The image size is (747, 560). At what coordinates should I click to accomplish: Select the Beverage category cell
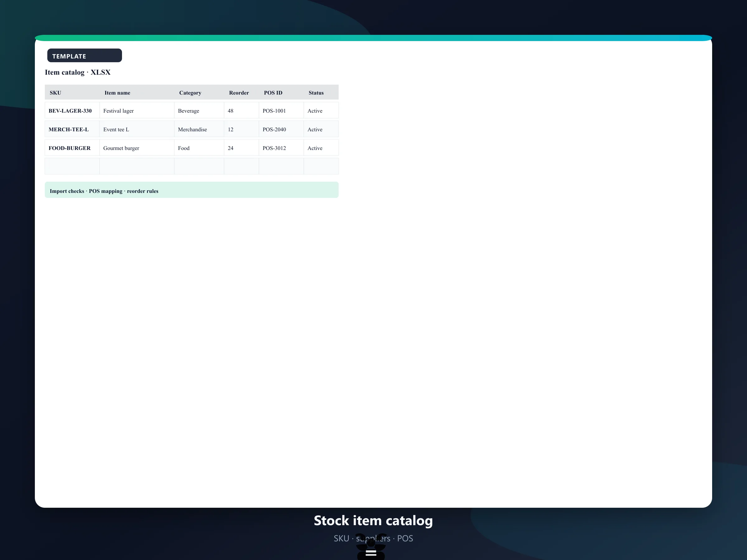pos(199,110)
